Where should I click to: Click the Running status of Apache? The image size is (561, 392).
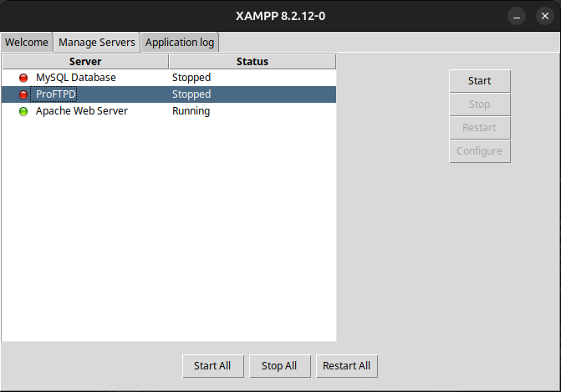(191, 111)
